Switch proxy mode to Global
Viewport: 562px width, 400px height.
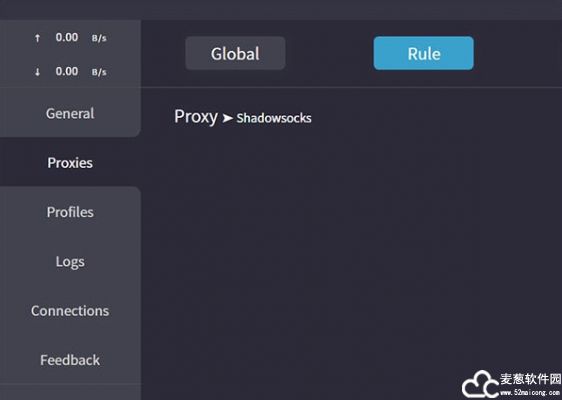[235, 53]
